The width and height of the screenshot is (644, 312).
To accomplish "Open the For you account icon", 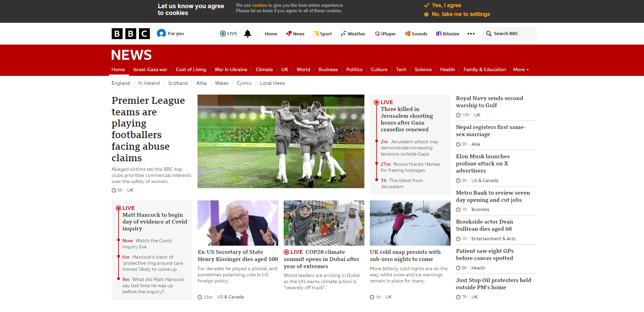I will coord(161,33).
